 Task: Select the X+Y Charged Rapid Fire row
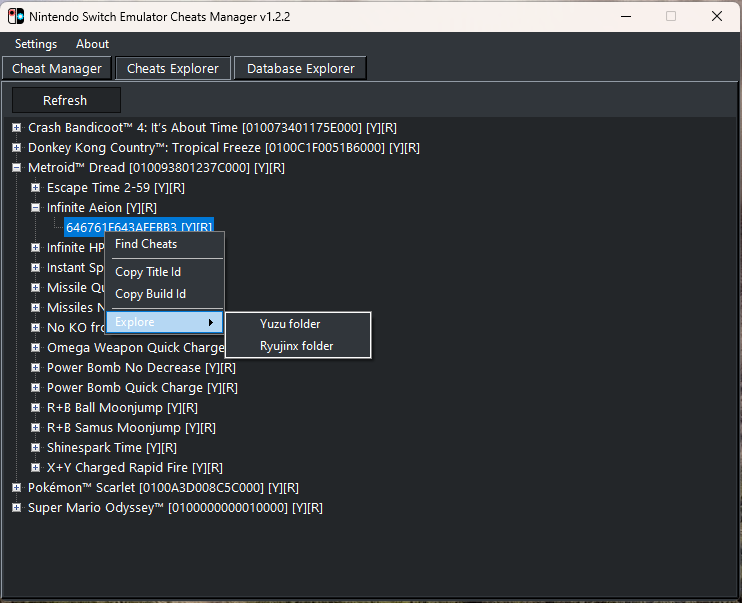[134, 468]
